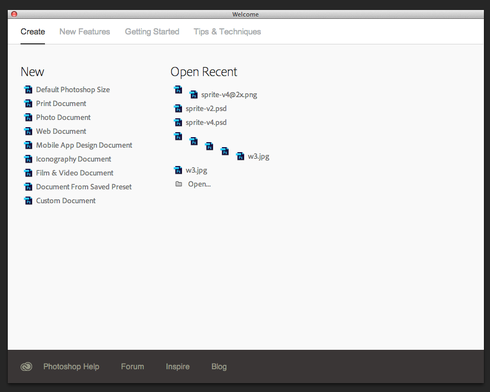Screen dimensions: 490x392
Task: Open recent file sprite-v4.psd
Action: click(206, 122)
